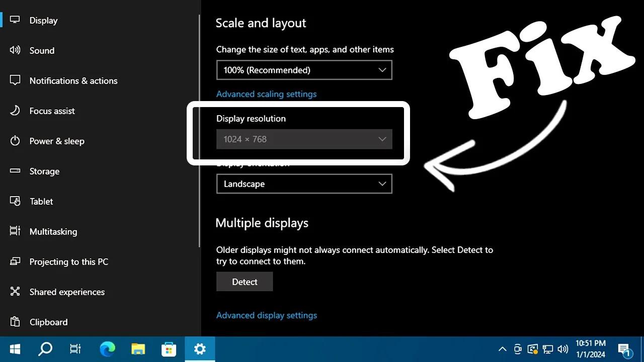Image resolution: width=644 pixels, height=362 pixels.
Task: Open the Landscape orientation dropdown
Action: (304, 184)
